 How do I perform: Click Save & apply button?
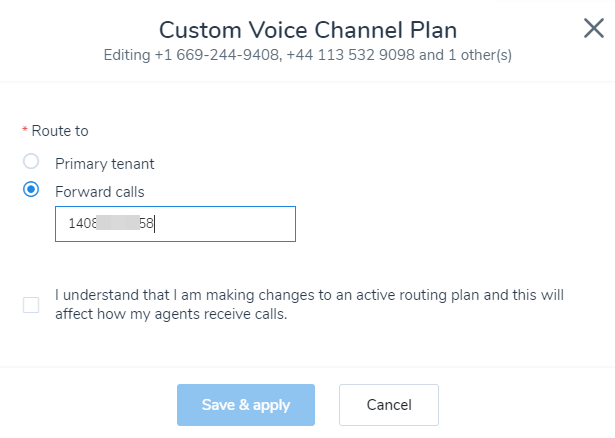point(246,405)
